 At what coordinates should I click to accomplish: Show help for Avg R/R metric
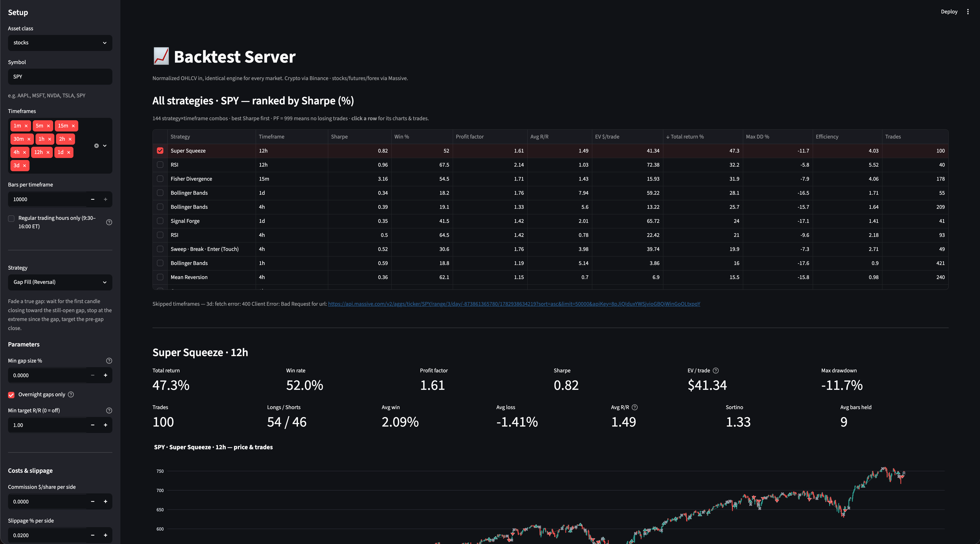tap(634, 407)
